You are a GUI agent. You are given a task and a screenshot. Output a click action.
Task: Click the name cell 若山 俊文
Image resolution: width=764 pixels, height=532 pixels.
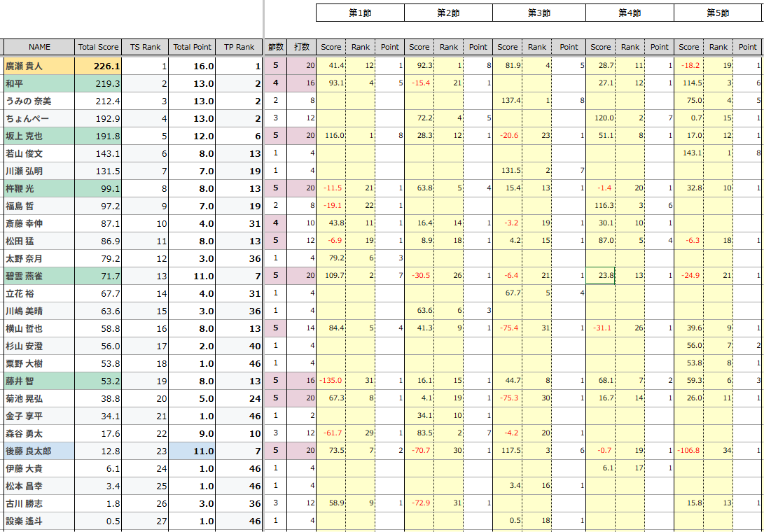(39, 154)
